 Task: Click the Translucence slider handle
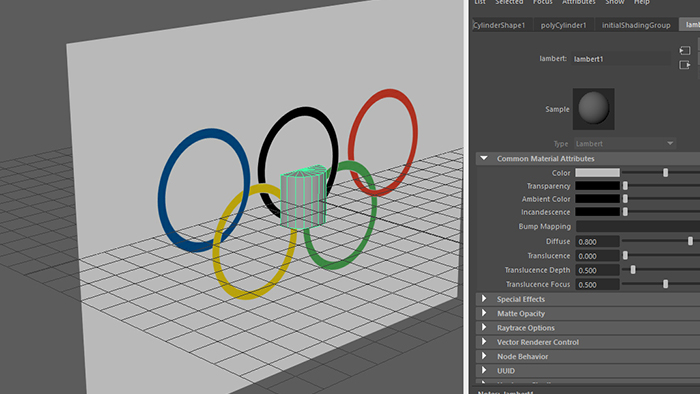[x=625, y=256]
